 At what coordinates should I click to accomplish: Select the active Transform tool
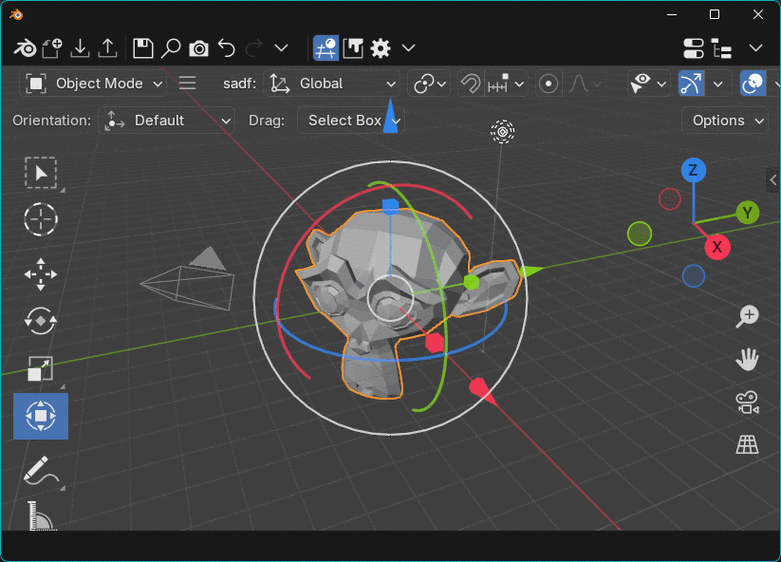[x=41, y=416]
